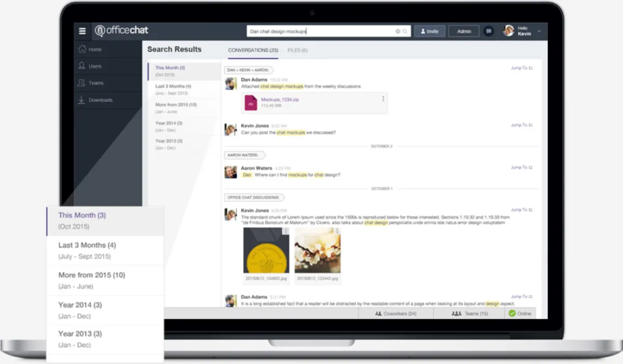The width and height of the screenshot is (623, 364).
Task: Click the Teams group icon in sidebar
Action: coord(82,82)
